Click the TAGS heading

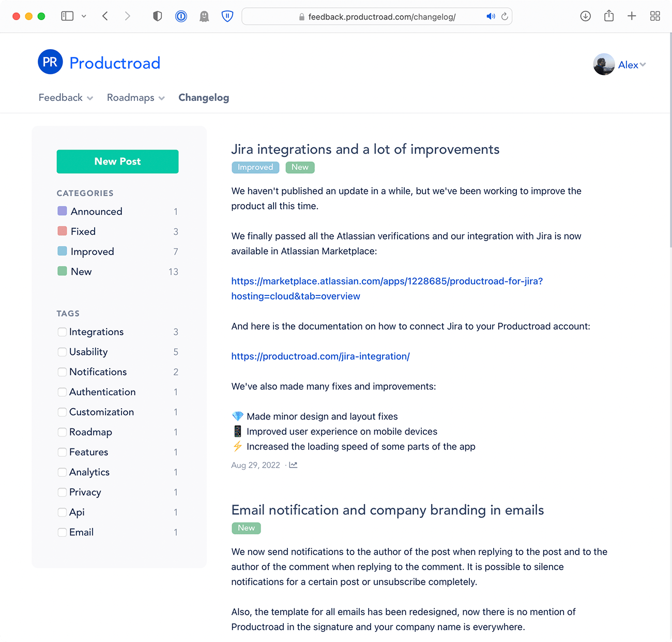click(68, 313)
